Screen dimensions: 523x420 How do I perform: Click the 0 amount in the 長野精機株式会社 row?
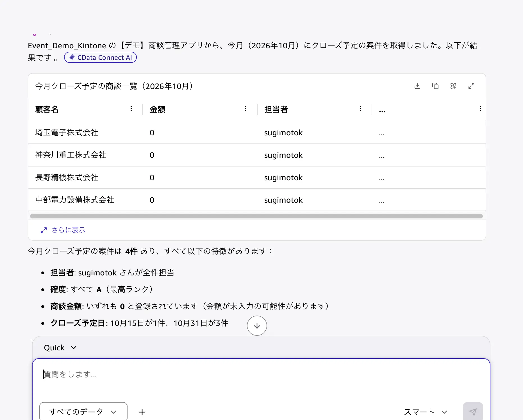(152, 177)
